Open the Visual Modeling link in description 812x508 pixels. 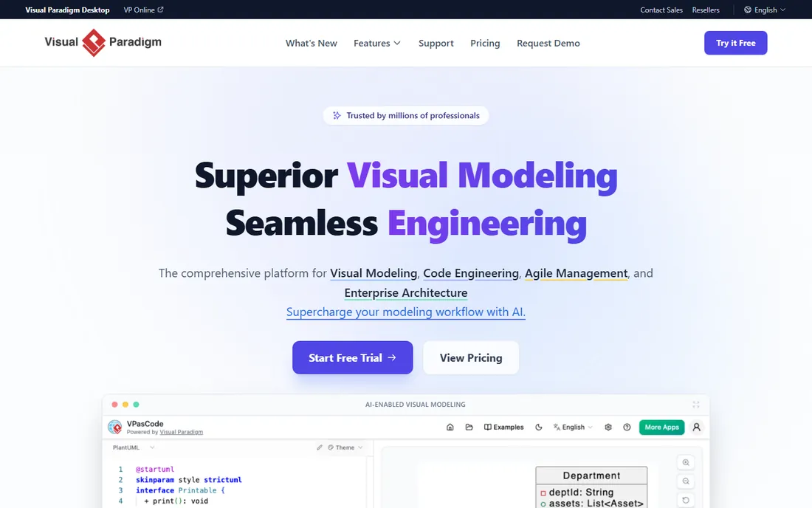click(374, 273)
